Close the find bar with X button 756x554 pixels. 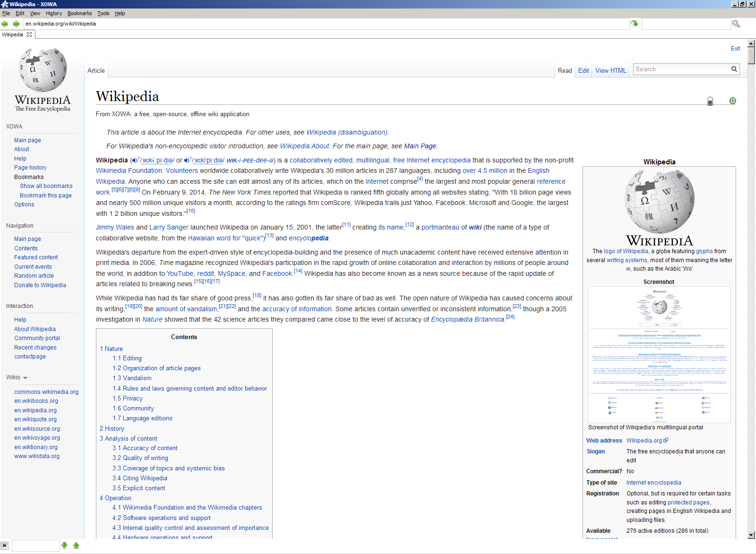tap(5, 545)
